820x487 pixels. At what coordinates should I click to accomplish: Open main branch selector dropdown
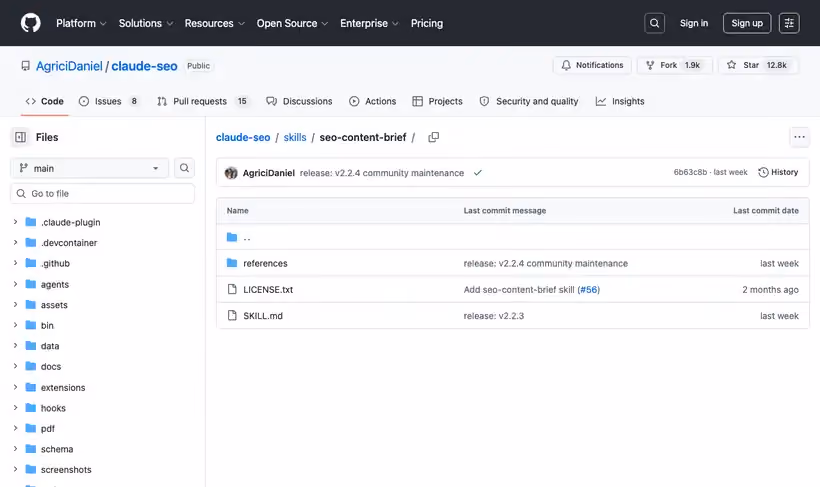89,168
